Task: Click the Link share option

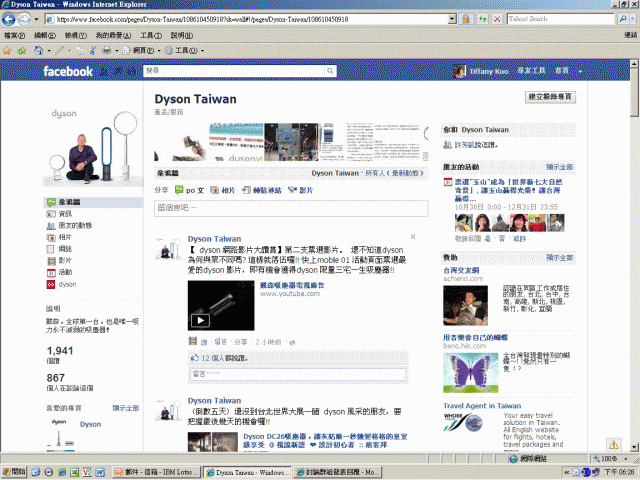Action: [x=262, y=190]
